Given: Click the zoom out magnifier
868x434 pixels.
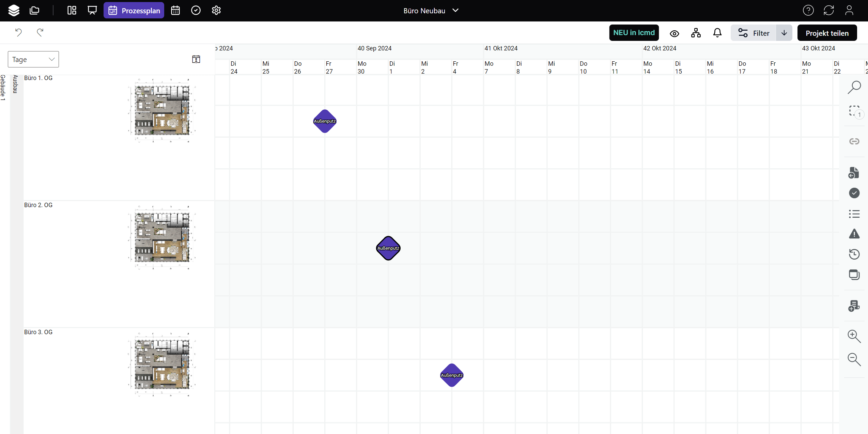Looking at the screenshot, I should pos(854,359).
